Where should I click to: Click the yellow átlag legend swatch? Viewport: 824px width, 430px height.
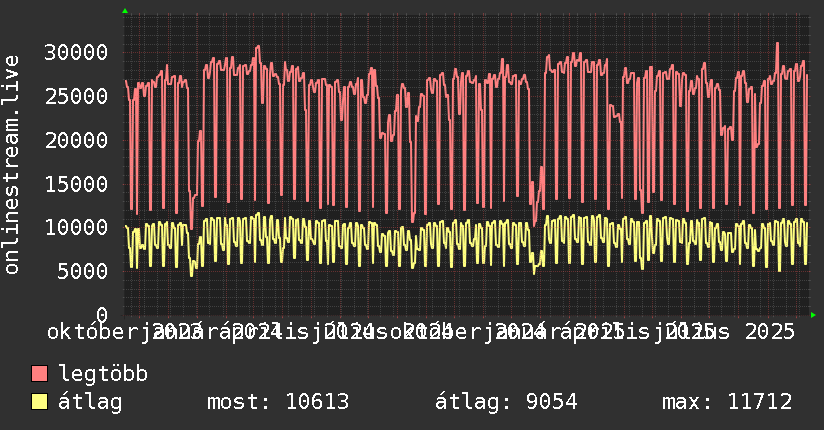[39, 402]
